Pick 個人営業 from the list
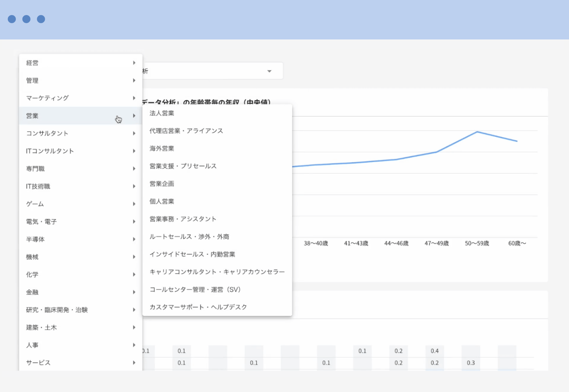Screen dimensions: 569x392 click(162, 201)
